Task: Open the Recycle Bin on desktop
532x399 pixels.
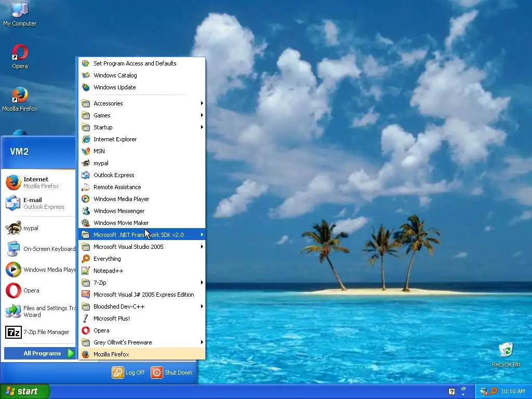Action: pyautogui.click(x=506, y=354)
